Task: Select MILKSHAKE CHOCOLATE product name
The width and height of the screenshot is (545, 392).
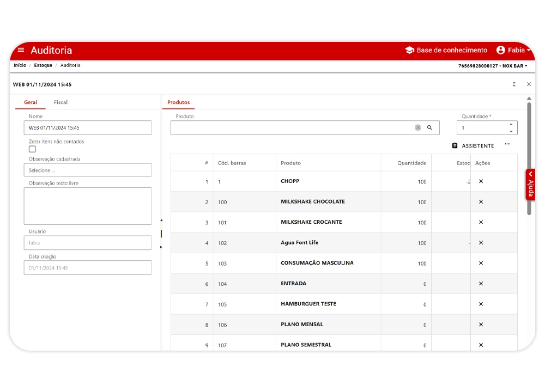Action: coord(313,202)
